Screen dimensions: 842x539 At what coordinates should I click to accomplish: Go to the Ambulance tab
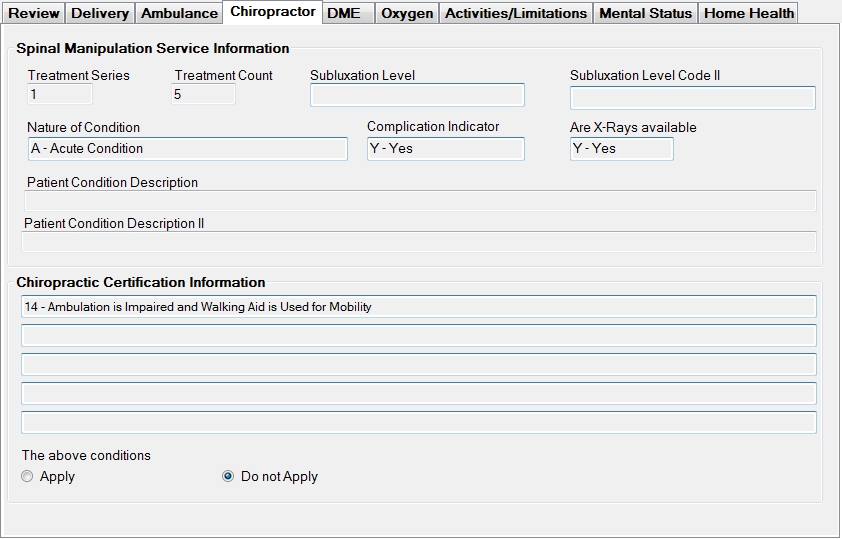179,13
